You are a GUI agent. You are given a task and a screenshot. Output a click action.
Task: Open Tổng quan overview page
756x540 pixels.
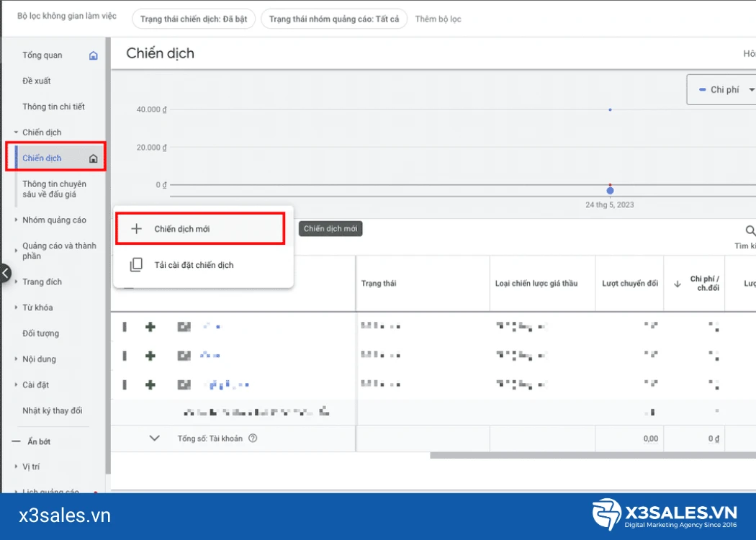42,55
